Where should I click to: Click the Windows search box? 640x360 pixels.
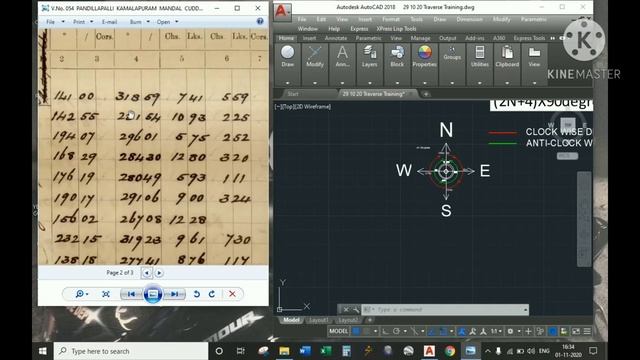point(131,351)
